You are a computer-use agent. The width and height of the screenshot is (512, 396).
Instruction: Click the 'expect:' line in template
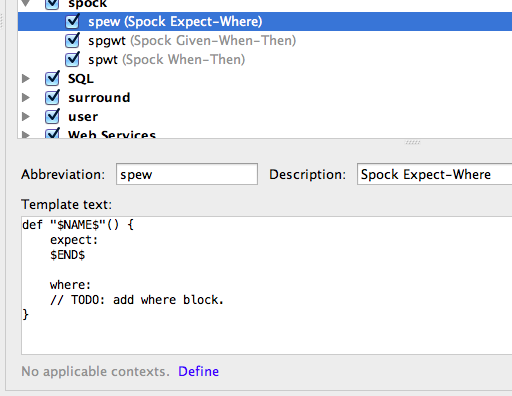pos(74,240)
